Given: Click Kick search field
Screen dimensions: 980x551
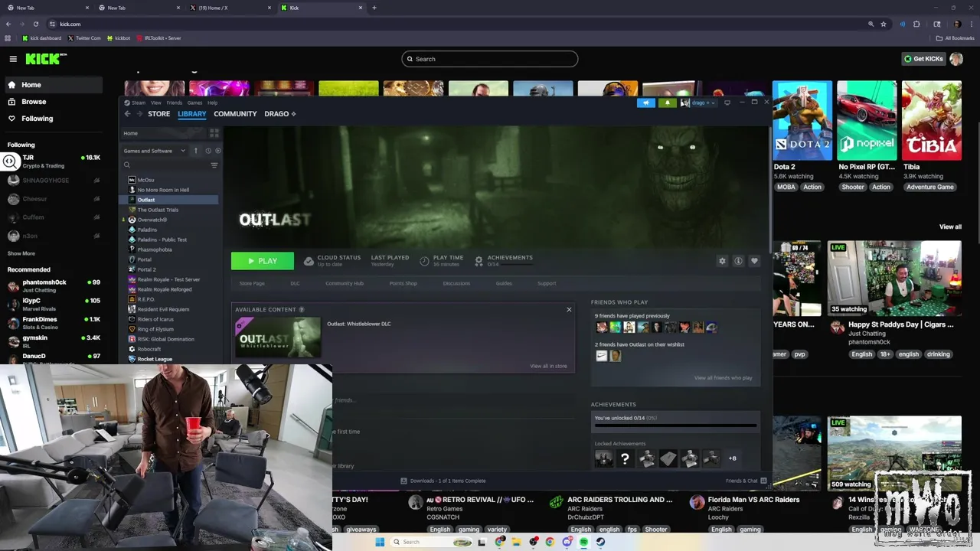Looking at the screenshot, I should 490,59.
